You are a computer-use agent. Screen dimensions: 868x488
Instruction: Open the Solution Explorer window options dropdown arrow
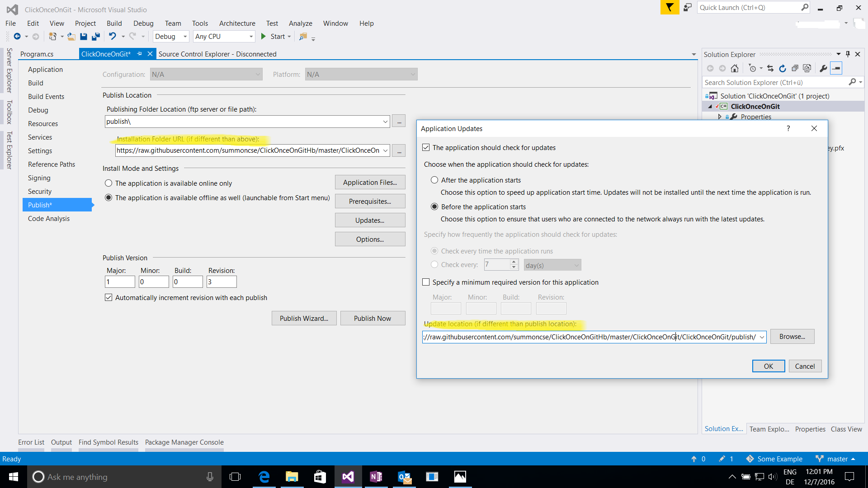839,54
